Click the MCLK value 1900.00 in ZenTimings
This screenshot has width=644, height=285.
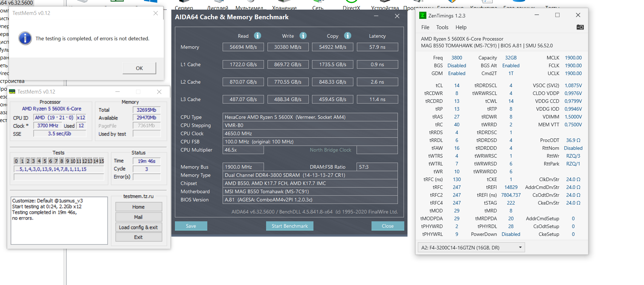(573, 58)
